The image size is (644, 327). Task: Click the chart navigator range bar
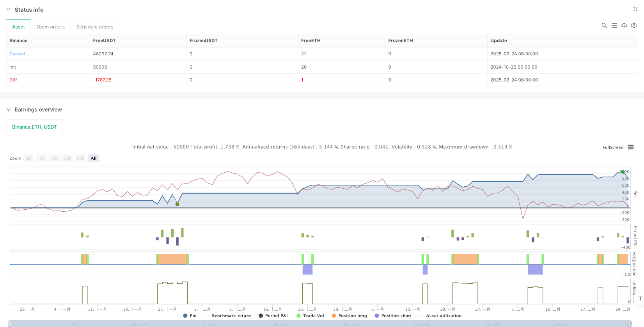point(320,324)
